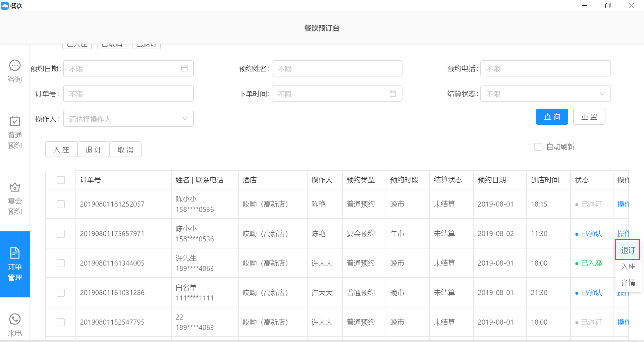Click the 白名单 customer name cell
644x342 pixels.
[186, 288]
